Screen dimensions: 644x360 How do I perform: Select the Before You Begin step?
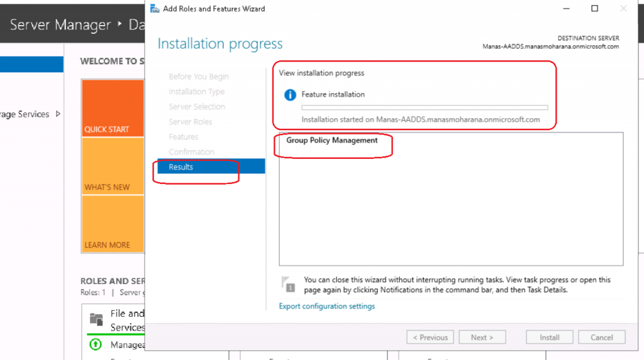199,77
